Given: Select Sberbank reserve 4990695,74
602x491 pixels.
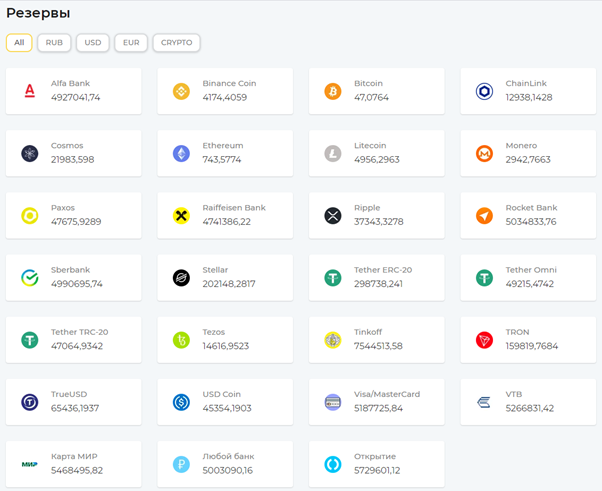Looking at the screenshot, I should tap(77, 284).
